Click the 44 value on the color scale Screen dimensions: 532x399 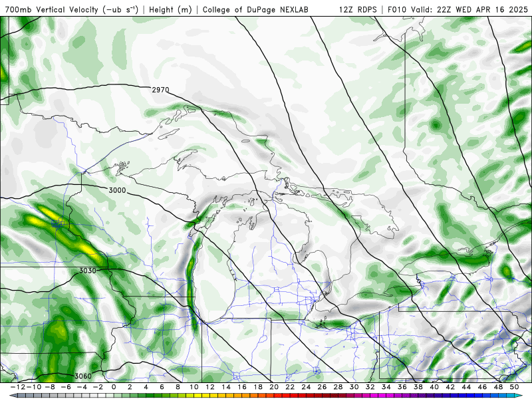pos(466,387)
